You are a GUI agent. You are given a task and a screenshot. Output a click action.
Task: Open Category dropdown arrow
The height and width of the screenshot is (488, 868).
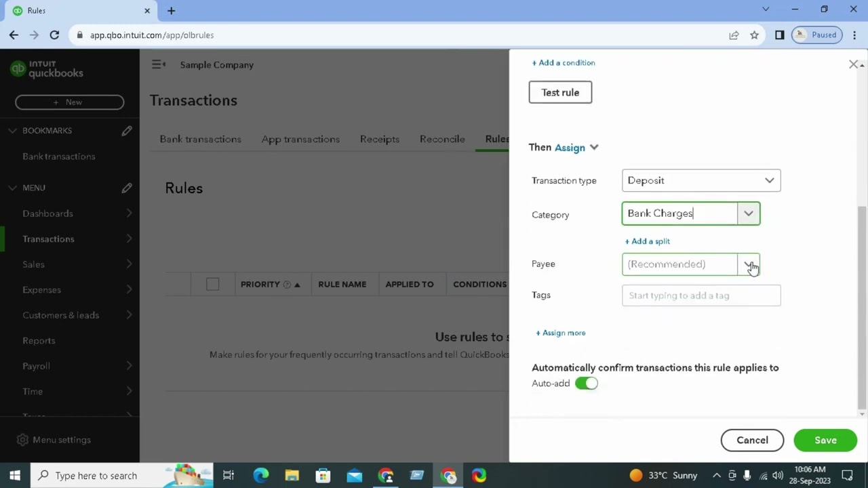(749, 213)
